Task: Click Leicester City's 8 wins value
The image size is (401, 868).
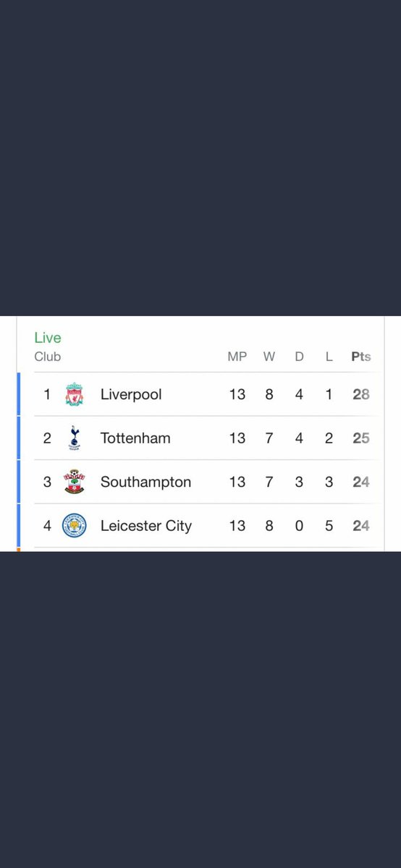Action: 269,527
